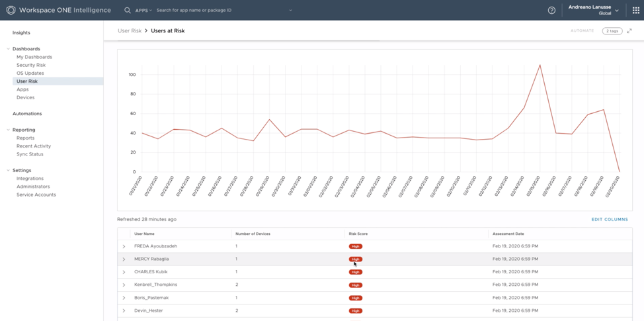This screenshot has height=321, width=644.
Task: Open OS Updates dashboard
Action: pos(30,73)
